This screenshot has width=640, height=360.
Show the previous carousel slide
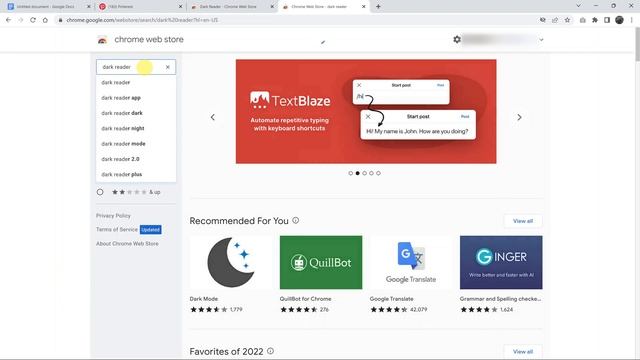(x=213, y=118)
